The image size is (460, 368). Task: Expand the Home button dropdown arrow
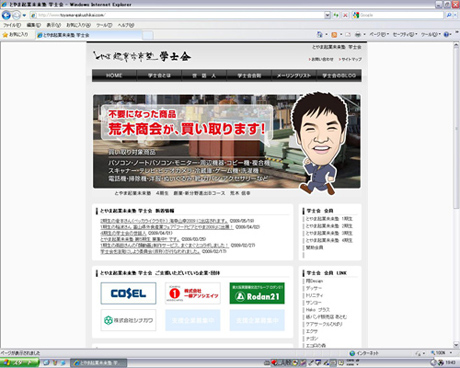click(327, 35)
